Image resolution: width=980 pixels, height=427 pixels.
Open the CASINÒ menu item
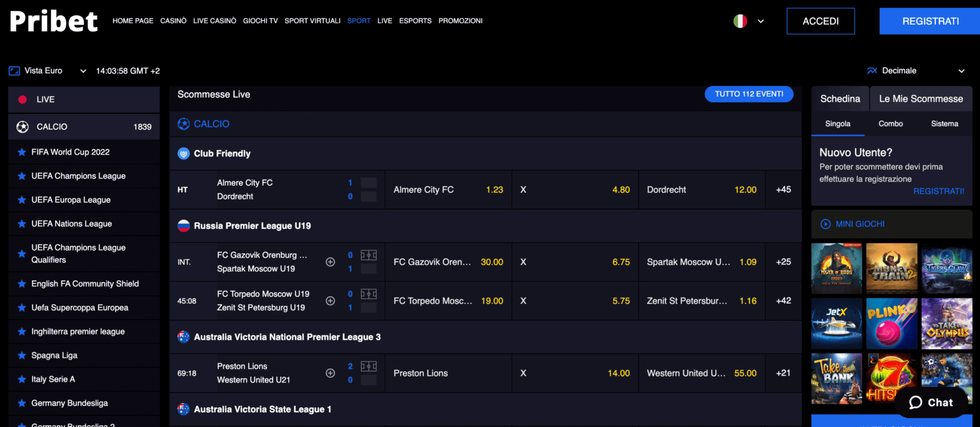174,21
